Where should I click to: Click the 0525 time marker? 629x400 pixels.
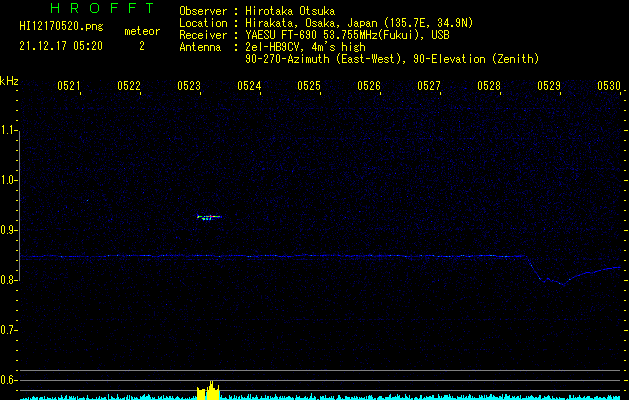(x=309, y=85)
